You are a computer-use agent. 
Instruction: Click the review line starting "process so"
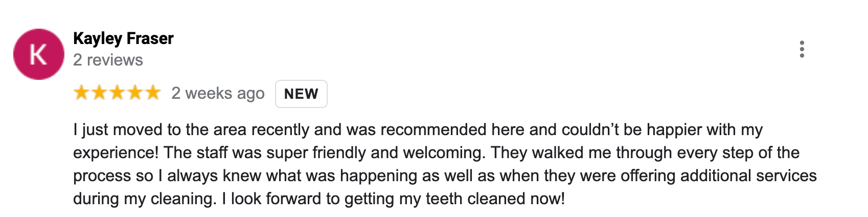coord(444,176)
